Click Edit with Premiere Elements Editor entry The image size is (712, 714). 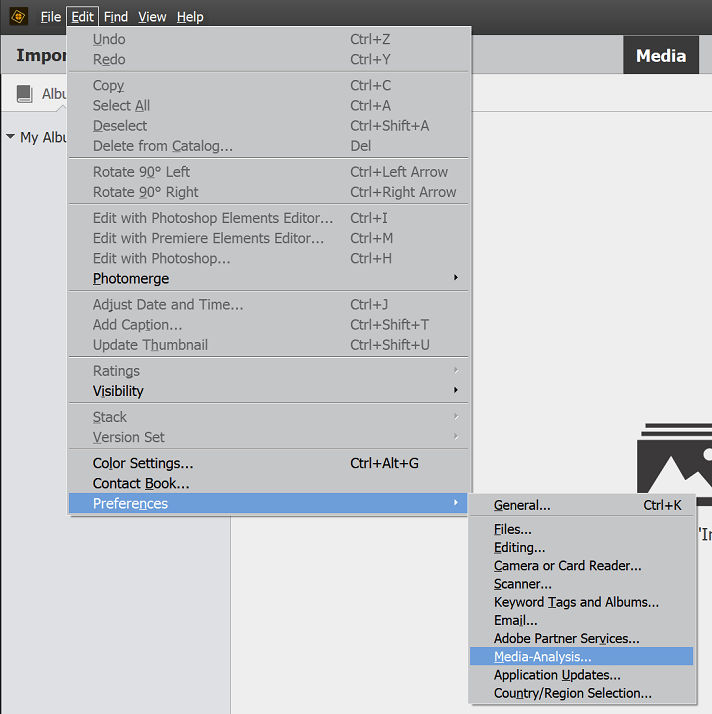(268, 238)
